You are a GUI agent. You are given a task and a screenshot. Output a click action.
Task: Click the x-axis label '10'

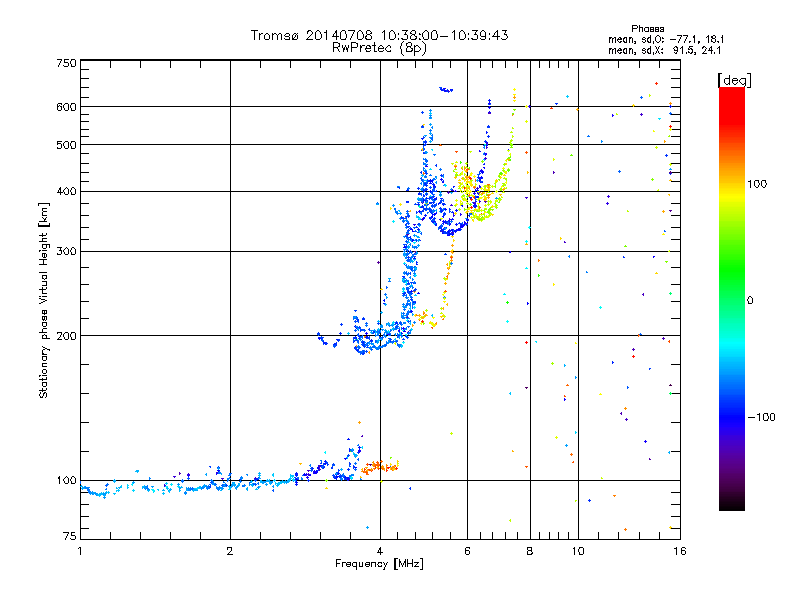(578, 551)
